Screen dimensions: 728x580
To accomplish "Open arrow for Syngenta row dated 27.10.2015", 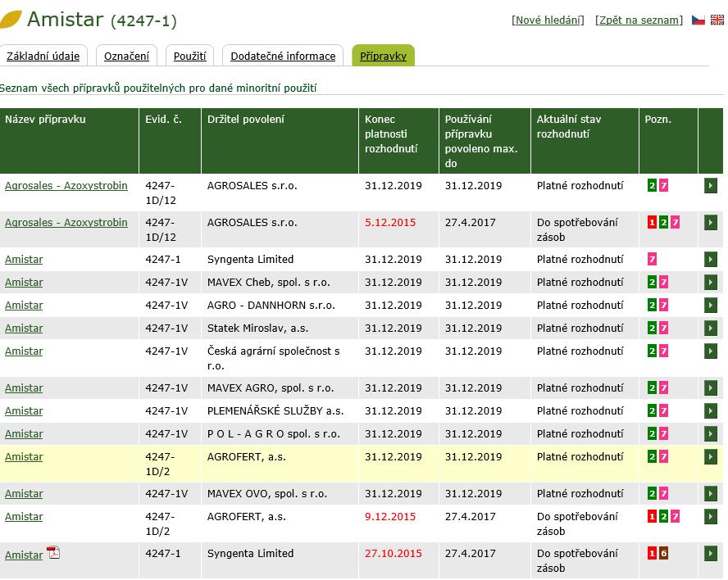I will click(710, 554).
